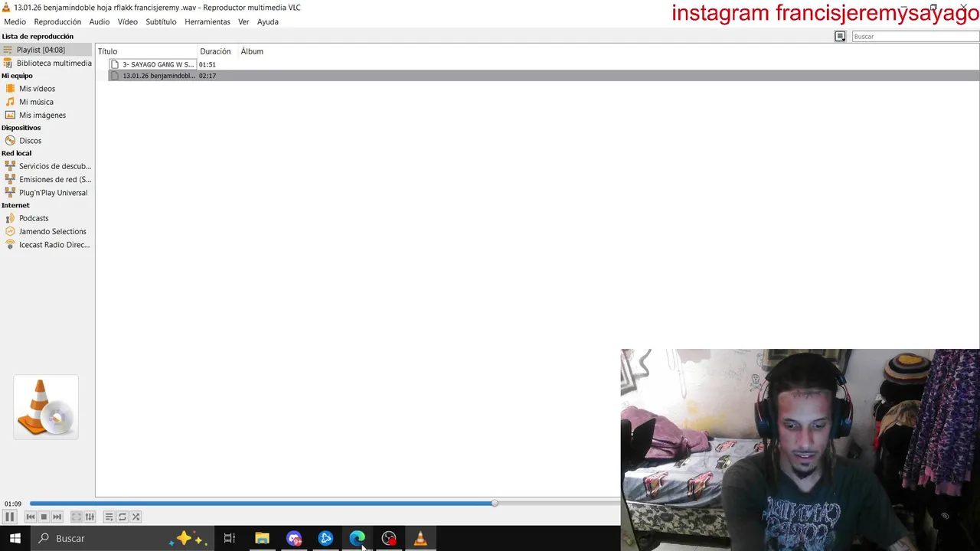Open Jamendo Selections
Screen dimensions: 980x551
[46, 231]
